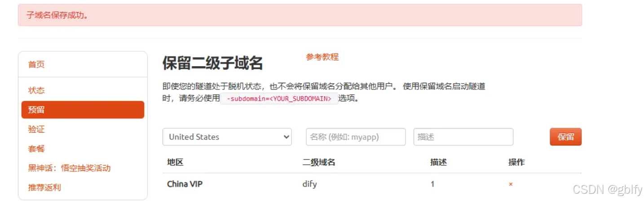This screenshot has height=201, width=644.
Task: Click the 操作 column header
Action: 516,162
